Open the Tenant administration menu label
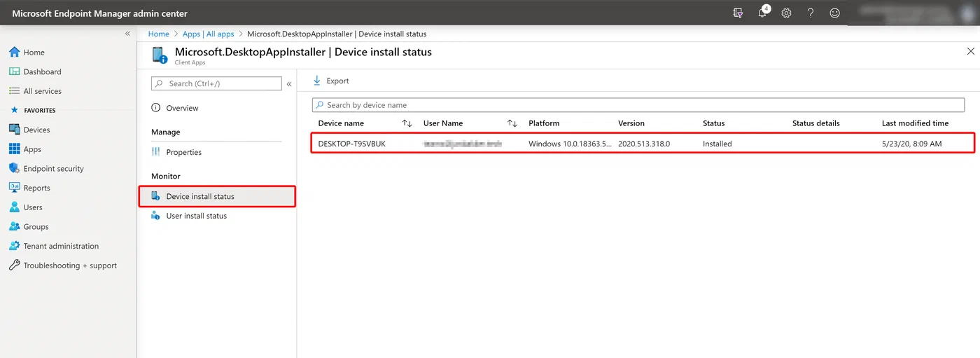Image resolution: width=980 pixels, height=358 pixels. (x=61, y=246)
